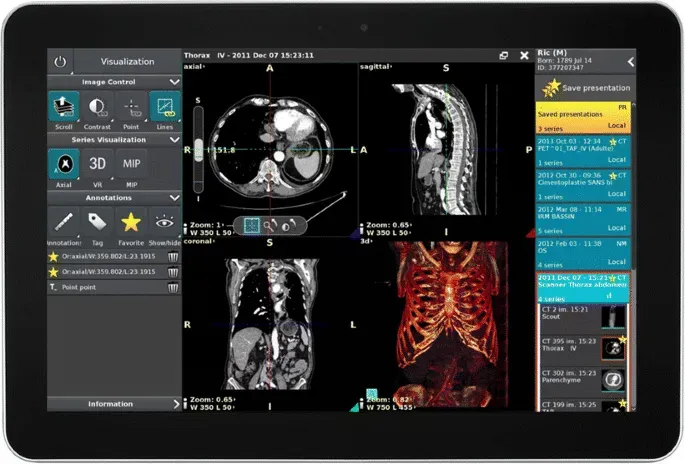Open Saved presentations entry
Viewport: 685px width, 464px height.
coord(583,118)
